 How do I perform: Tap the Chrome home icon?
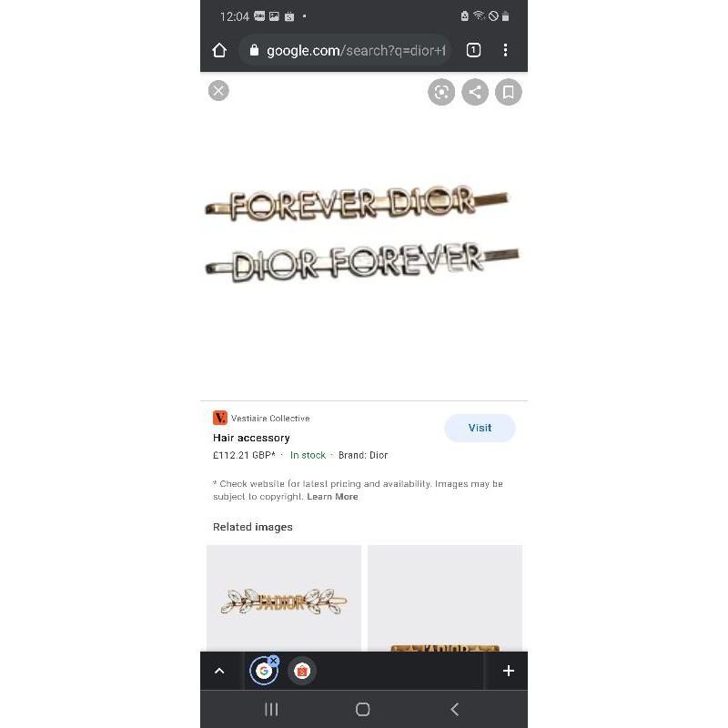(x=219, y=50)
